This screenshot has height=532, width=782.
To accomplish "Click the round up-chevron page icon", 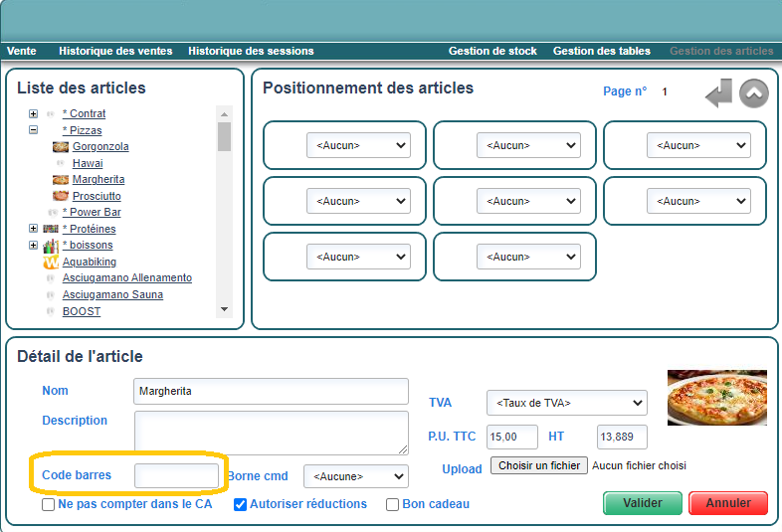I will (x=754, y=93).
